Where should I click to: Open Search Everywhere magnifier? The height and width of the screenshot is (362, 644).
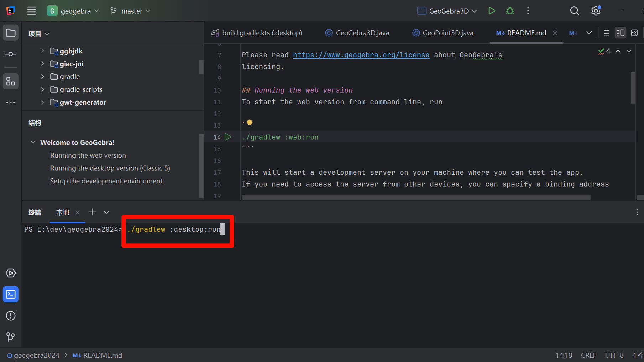pos(575,11)
